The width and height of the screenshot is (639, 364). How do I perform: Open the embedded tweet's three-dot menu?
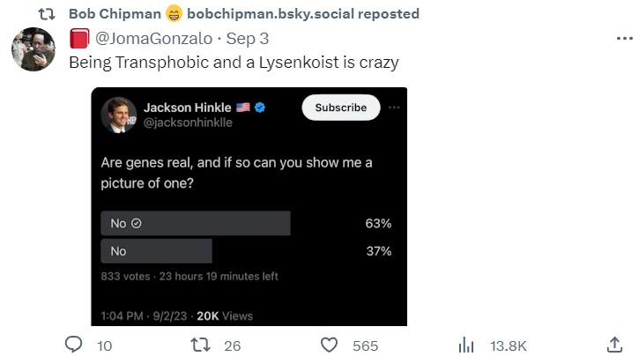tap(394, 108)
